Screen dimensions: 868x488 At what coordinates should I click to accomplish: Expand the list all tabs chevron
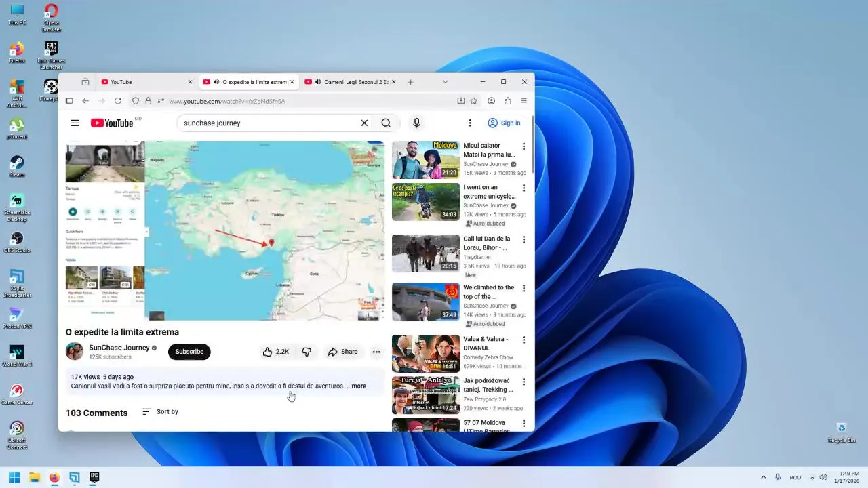pyautogui.click(x=445, y=82)
